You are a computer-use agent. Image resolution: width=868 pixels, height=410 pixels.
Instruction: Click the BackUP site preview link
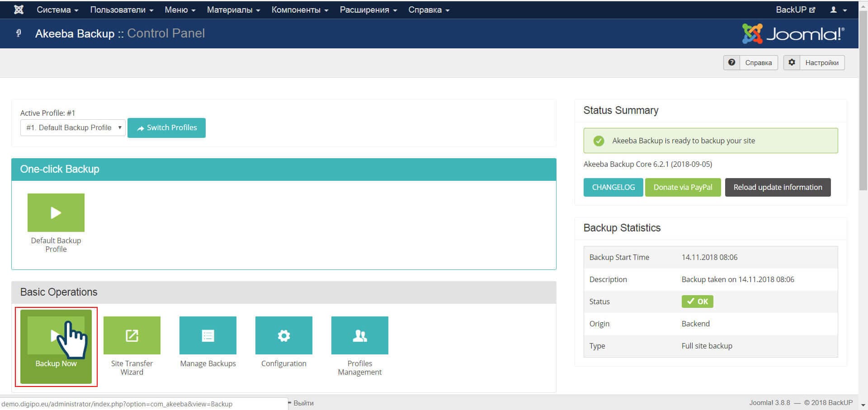point(795,9)
